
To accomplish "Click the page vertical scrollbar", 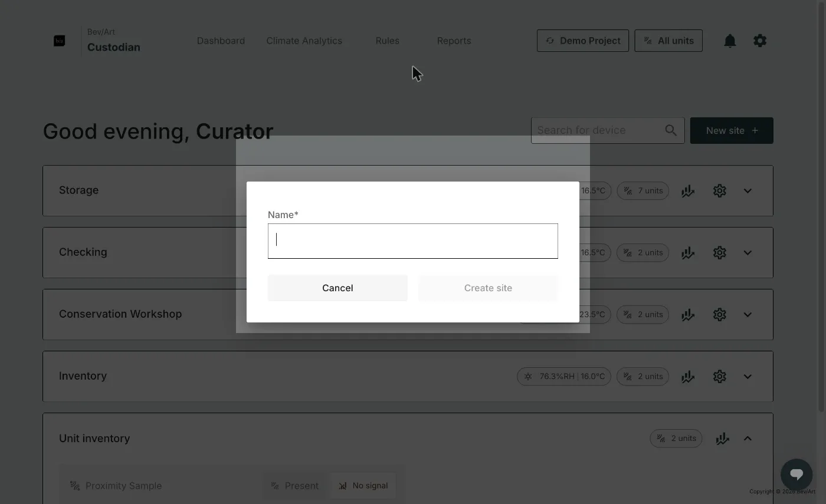I will pos(822,206).
